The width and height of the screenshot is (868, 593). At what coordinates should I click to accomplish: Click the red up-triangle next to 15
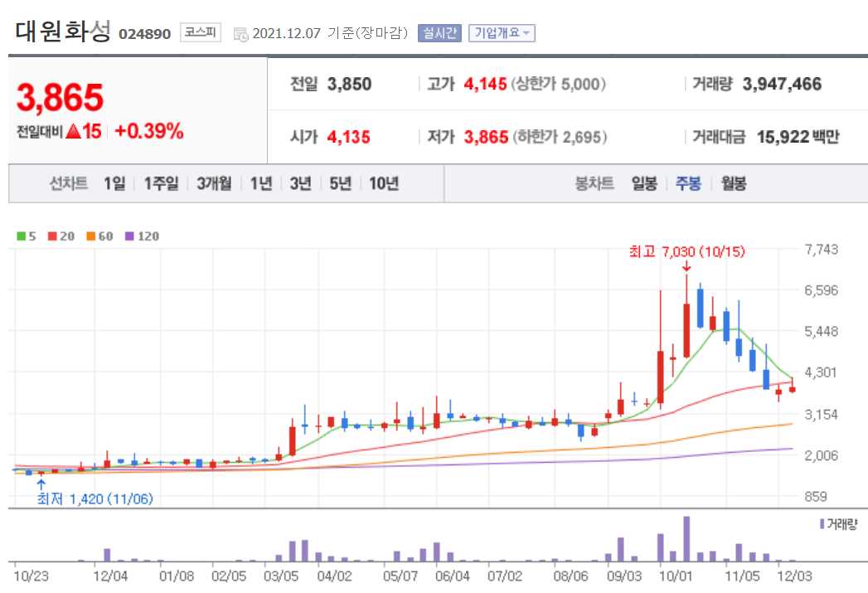pyautogui.click(x=73, y=131)
